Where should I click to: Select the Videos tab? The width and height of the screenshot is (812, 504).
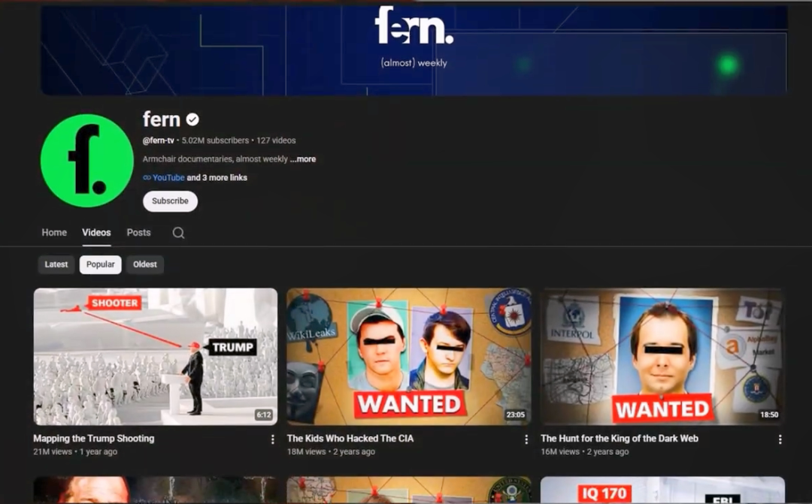point(96,233)
